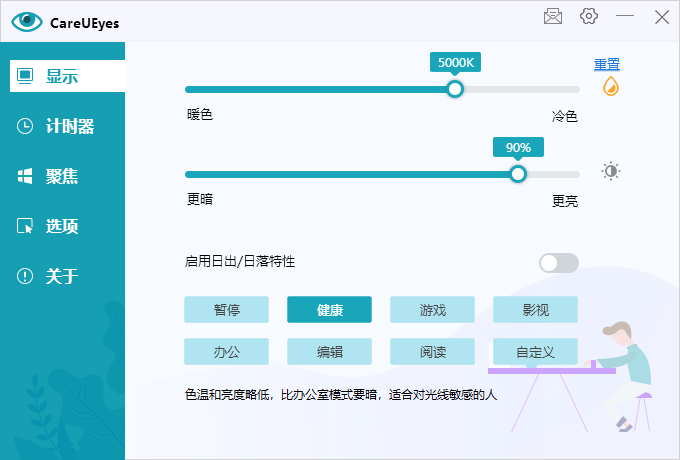Click the color temperature slider handle at 5000K

click(x=455, y=89)
